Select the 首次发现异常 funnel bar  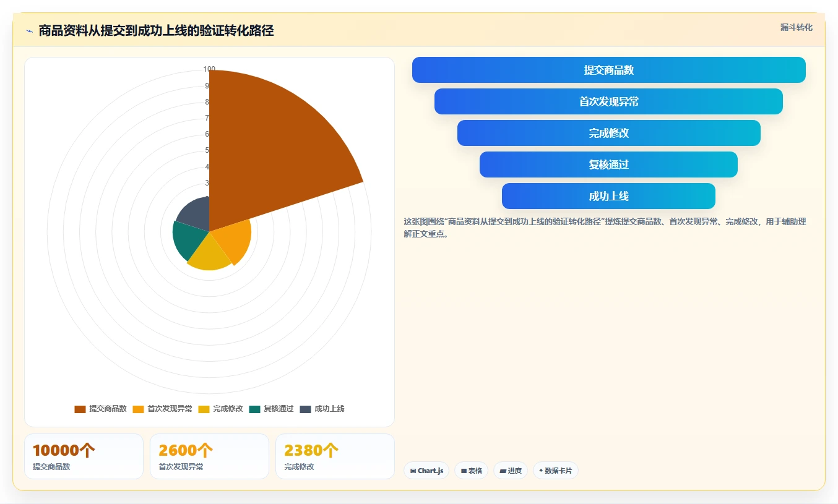[609, 101]
